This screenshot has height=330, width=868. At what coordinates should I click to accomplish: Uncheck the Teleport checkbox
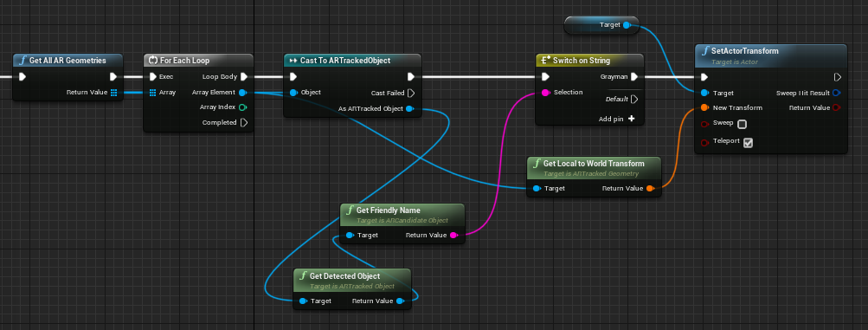pos(748,143)
